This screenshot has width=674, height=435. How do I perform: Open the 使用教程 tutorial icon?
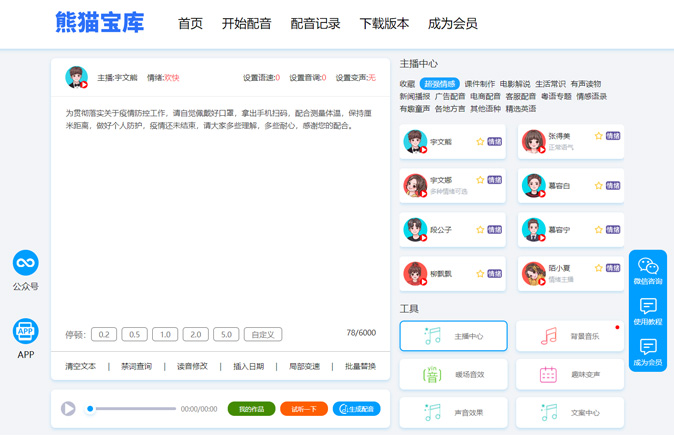[648, 306]
